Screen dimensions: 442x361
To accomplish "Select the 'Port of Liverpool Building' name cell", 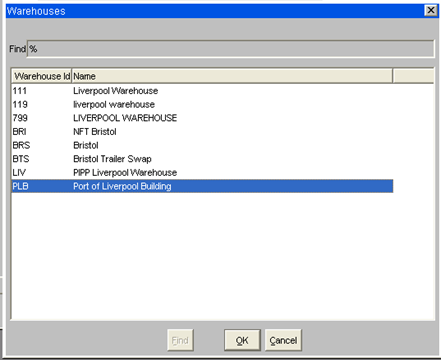I will (122, 186).
